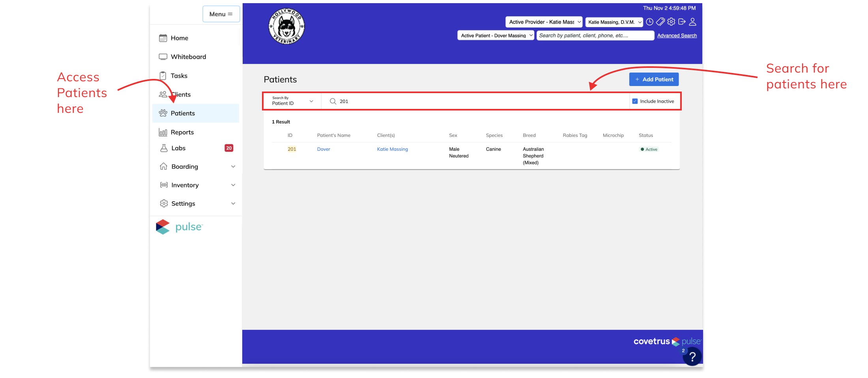This screenshot has height=378, width=868.
Task: Open Whiteboard from the sidebar
Action: (x=188, y=57)
